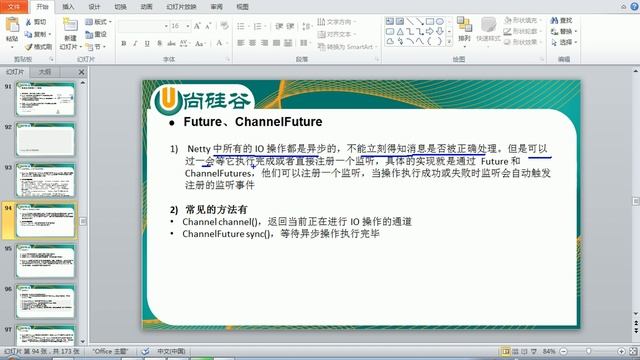Align text left
The width and height of the screenshot is (640, 360).
[241, 43]
